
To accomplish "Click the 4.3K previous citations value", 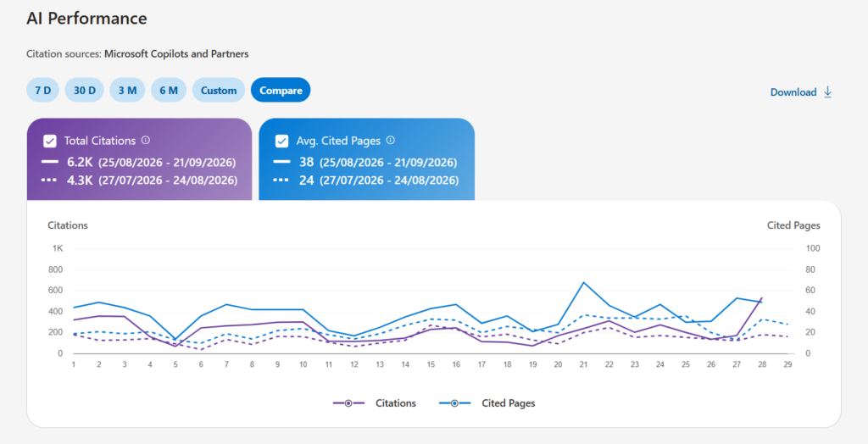I will (81, 180).
